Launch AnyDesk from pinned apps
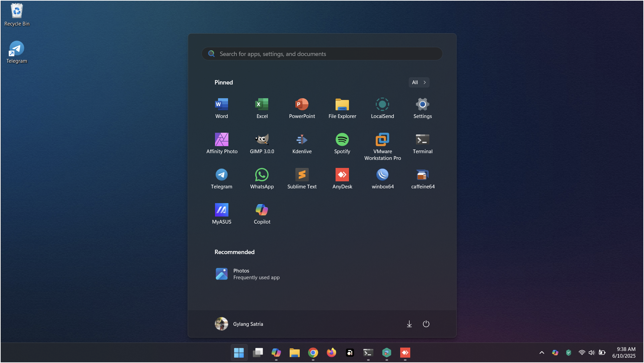The width and height of the screenshot is (644, 363). [x=342, y=179]
